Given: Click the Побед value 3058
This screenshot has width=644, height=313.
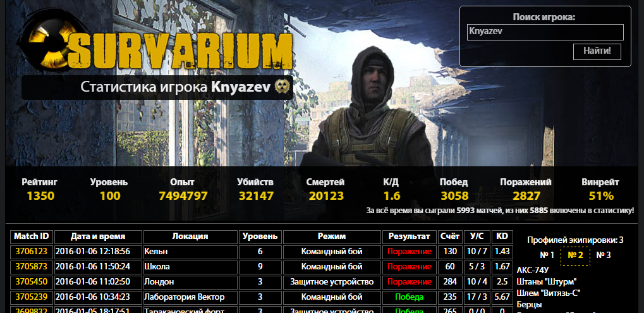Looking at the screenshot, I should coord(454,196).
